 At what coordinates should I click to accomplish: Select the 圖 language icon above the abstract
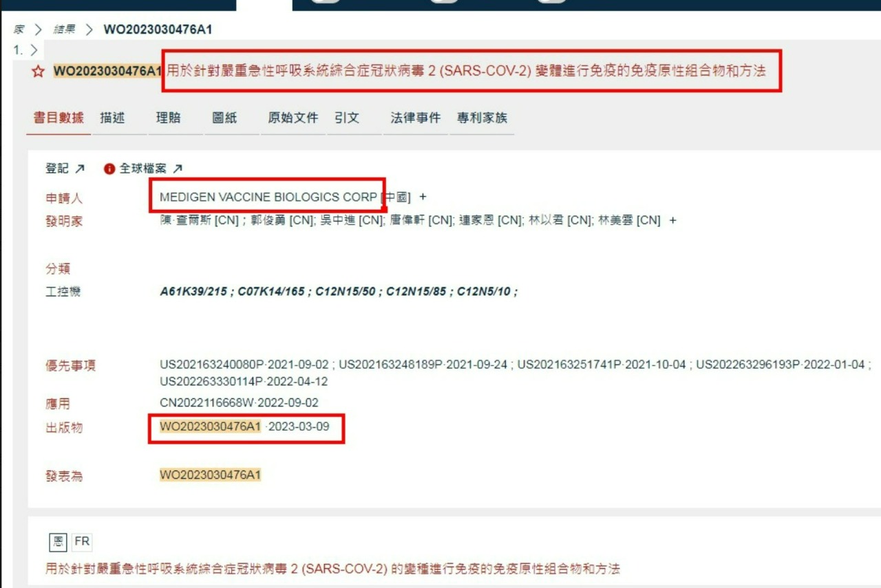coord(58,542)
